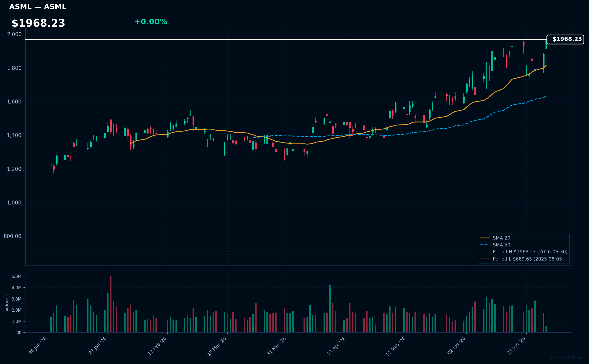The height and width of the screenshot is (364, 589).
Task: Click the 23 Jun '26 date label
Action: (x=516, y=346)
